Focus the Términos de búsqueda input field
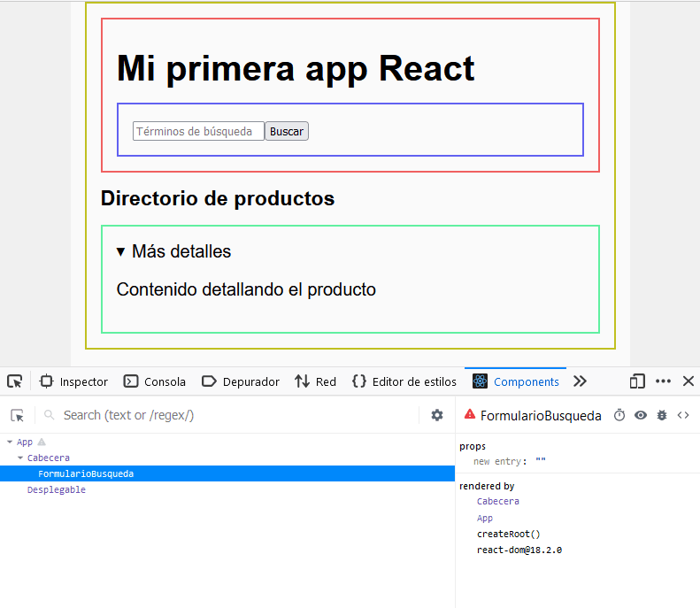Screen dimensions: 700x608 coord(198,132)
